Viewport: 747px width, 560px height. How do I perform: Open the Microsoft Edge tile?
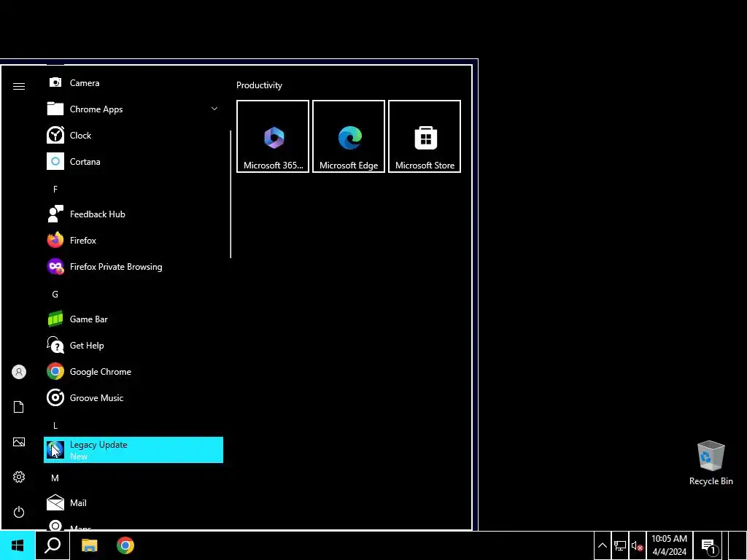click(349, 136)
